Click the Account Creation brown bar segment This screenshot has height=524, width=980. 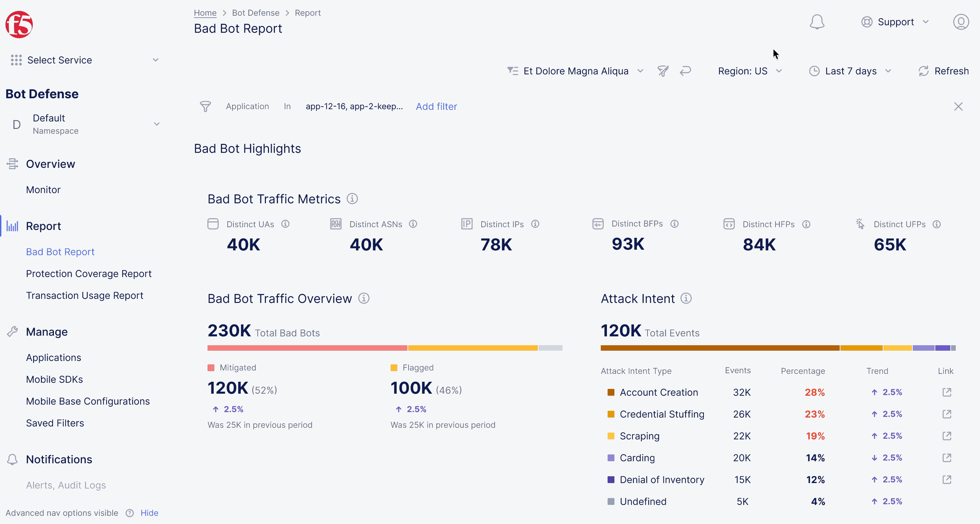click(720, 348)
